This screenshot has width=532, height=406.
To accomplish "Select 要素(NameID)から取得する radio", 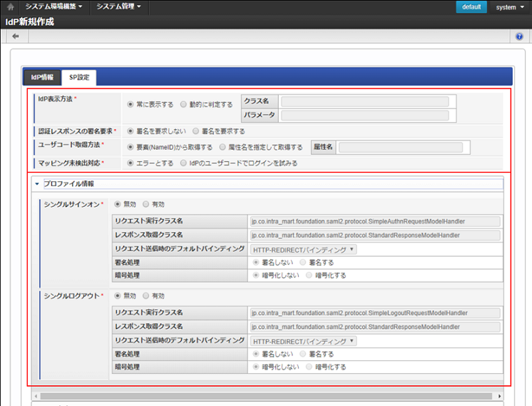I will tap(130, 147).
